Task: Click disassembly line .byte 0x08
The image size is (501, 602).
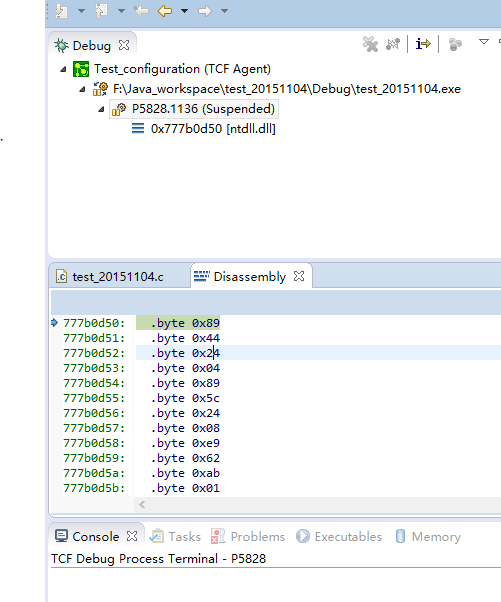Action: pyautogui.click(x=185, y=428)
